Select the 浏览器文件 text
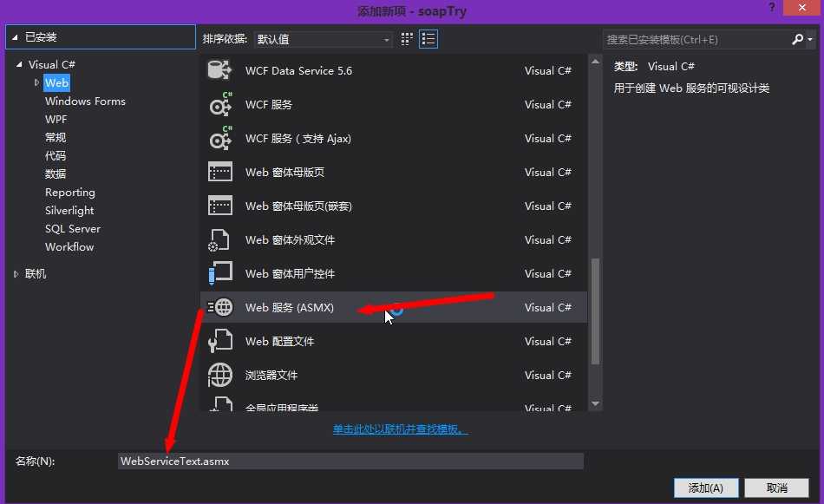824x504 pixels. (x=271, y=375)
